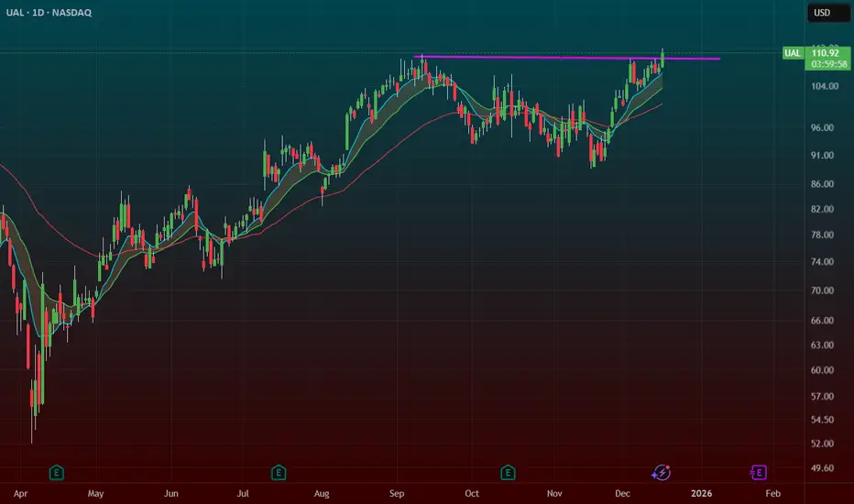
Task: Click the Aug label on time axis
Action: tap(322, 494)
